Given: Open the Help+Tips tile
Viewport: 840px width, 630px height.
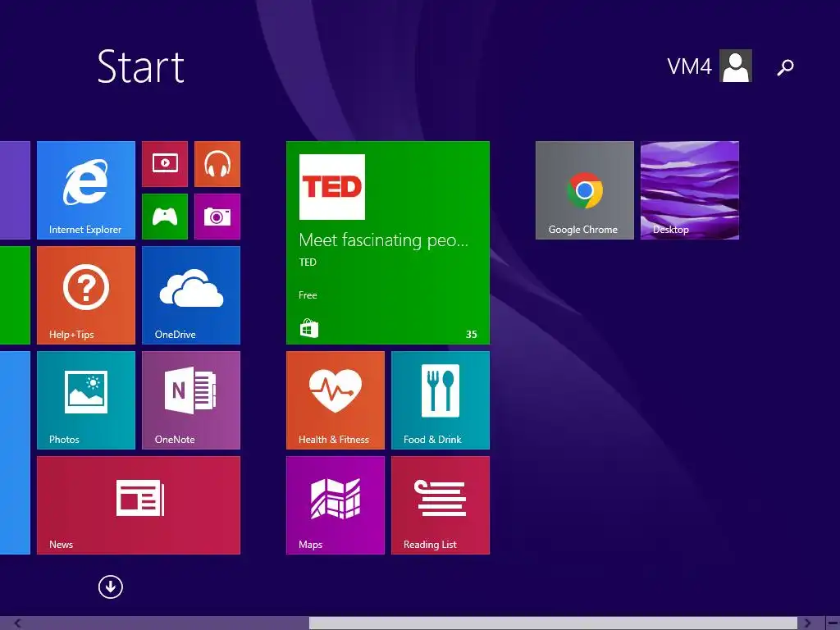Looking at the screenshot, I should click(85, 295).
